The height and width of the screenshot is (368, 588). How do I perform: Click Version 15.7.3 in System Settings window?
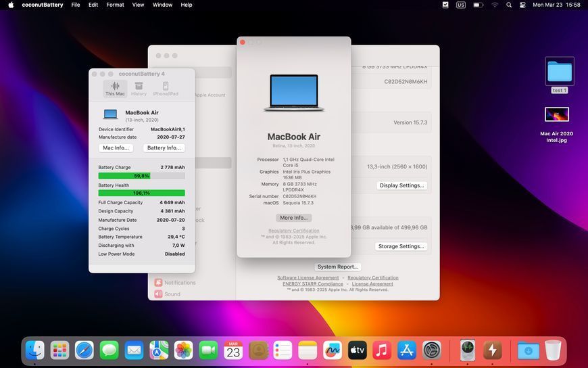point(410,122)
